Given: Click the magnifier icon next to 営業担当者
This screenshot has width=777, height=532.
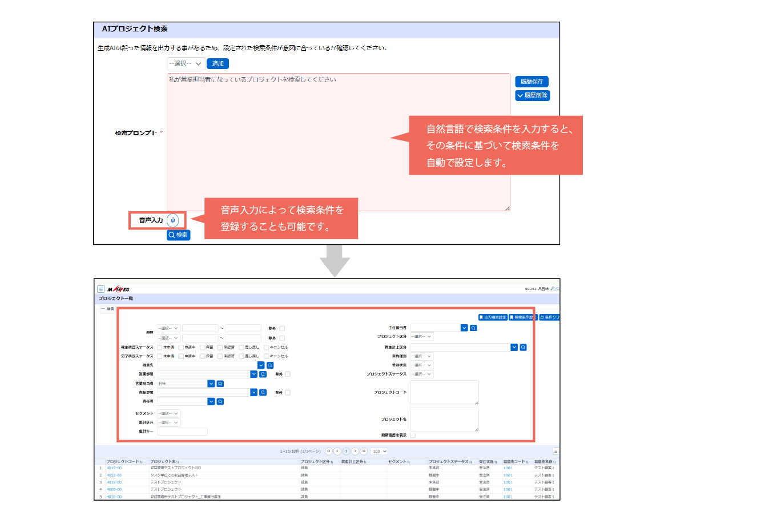Looking at the screenshot, I should click(x=220, y=384).
